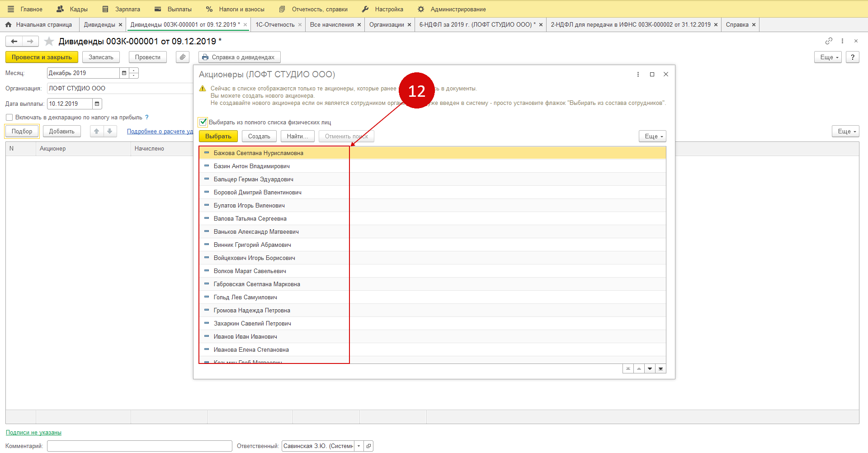
Task: Open hint question mark near налог на прибыль
Action: click(147, 117)
